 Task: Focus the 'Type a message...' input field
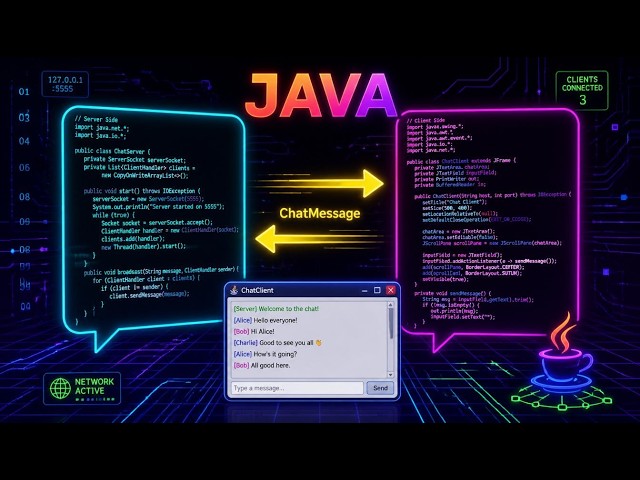pyautogui.click(x=297, y=388)
